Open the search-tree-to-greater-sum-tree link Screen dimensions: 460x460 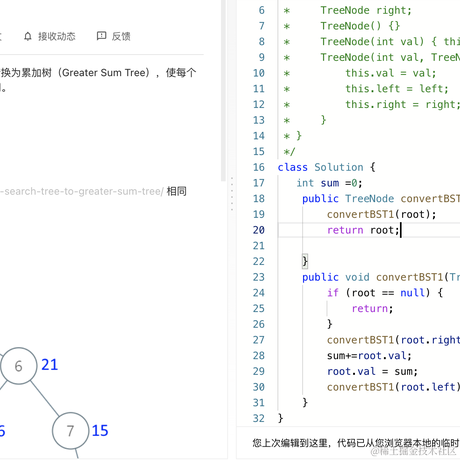tap(82, 191)
